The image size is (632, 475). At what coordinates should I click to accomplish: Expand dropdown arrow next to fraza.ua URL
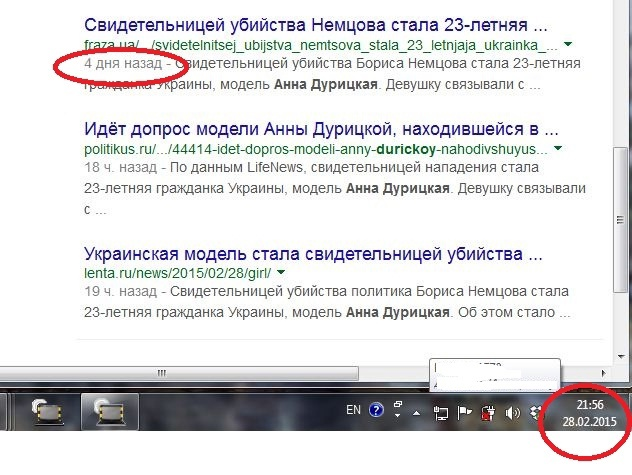568,44
